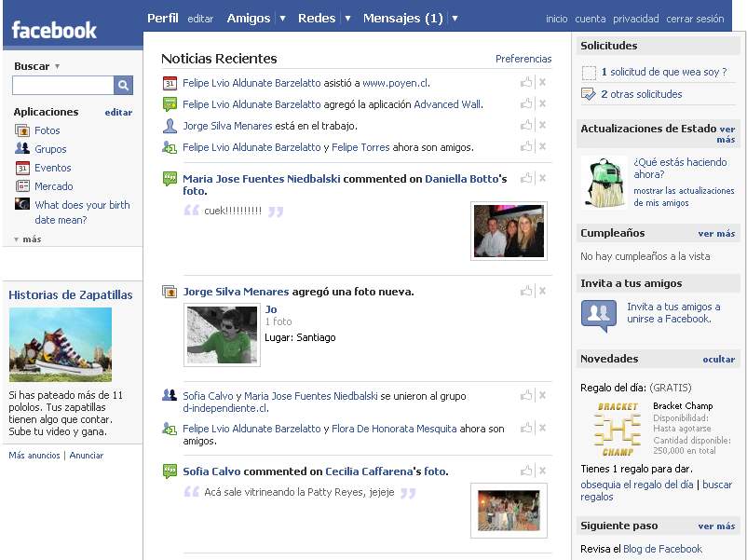Open the Eventos calendar icon
Image resolution: width=747 pixels, height=560 pixels.
coord(22,168)
